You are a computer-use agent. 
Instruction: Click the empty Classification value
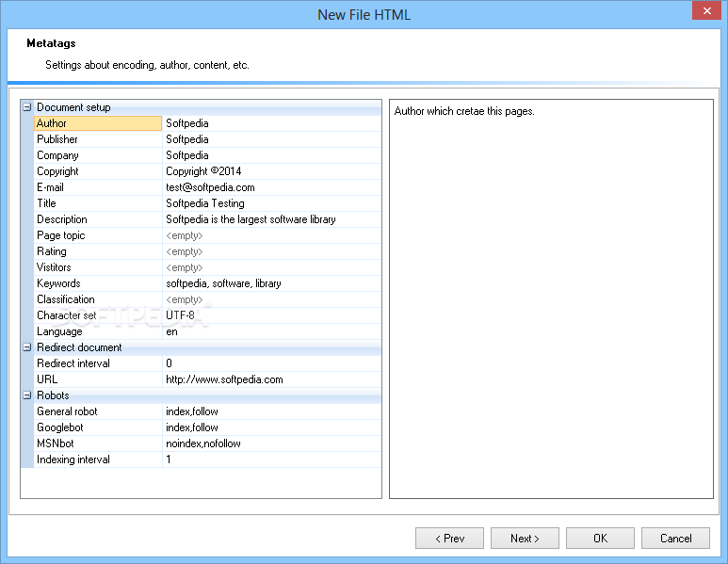pyautogui.click(x=271, y=299)
